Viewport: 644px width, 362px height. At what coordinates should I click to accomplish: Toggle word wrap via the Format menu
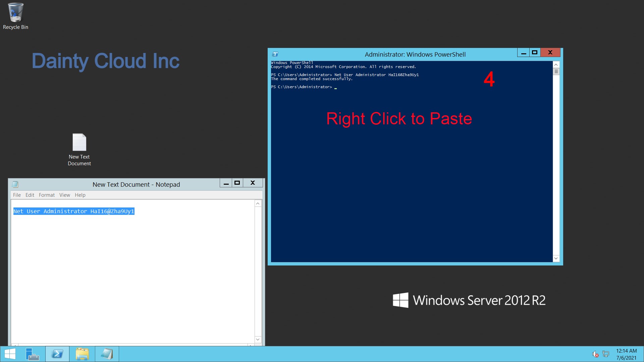pyautogui.click(x=47, y=195)
